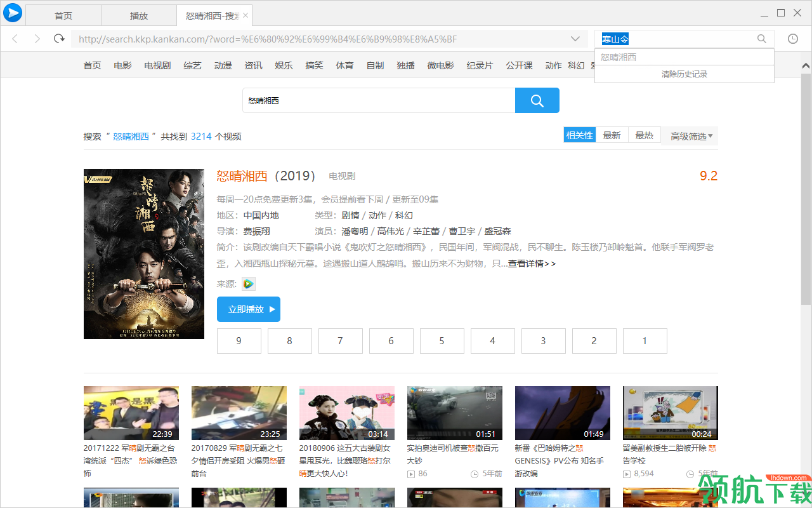812x508 pixels.
Task: Reload the page with refresh icon
Action: [x=59, y=39]
